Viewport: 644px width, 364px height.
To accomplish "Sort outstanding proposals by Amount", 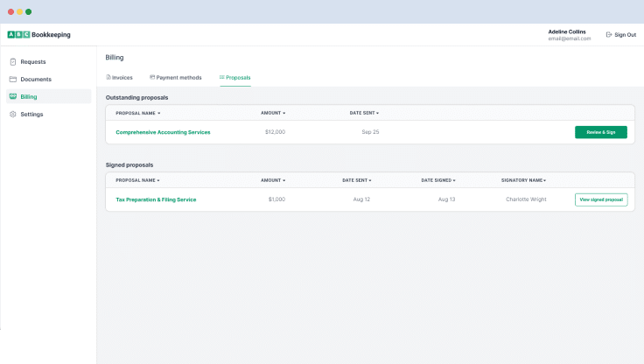I will 273,113.
